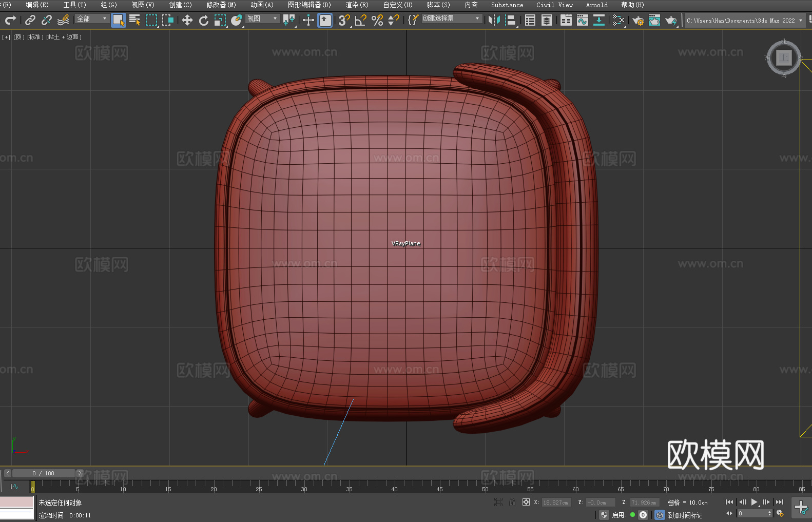Toggle the 3D Snaps button

[x=344, y=20]
